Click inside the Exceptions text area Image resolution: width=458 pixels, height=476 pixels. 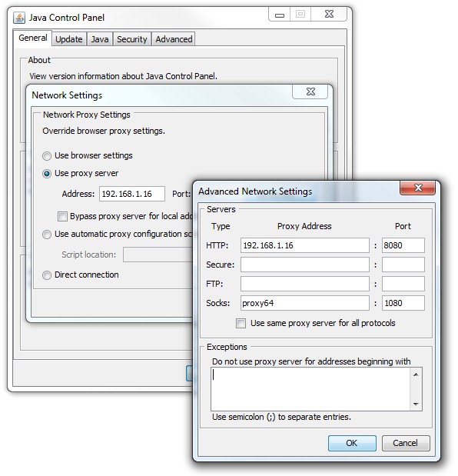[x=310, y=389]
